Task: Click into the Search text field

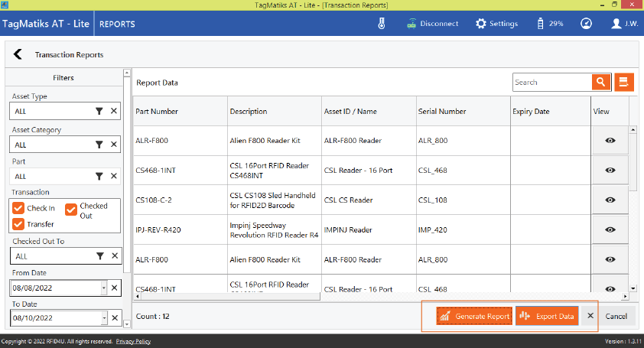Action: pyautogui.click(x=551, y=83)
